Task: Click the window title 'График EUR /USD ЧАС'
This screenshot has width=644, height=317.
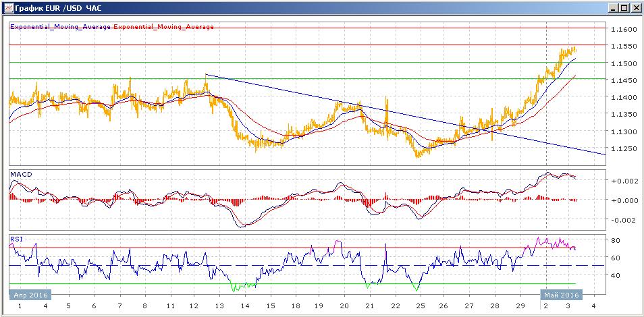Action: [x=58, y=8]
